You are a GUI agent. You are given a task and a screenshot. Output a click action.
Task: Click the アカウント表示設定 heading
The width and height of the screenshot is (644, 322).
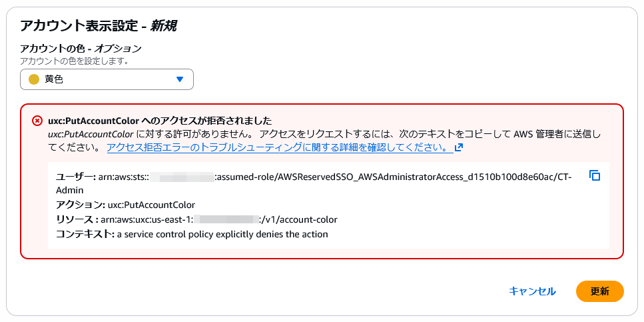(99, 26)
